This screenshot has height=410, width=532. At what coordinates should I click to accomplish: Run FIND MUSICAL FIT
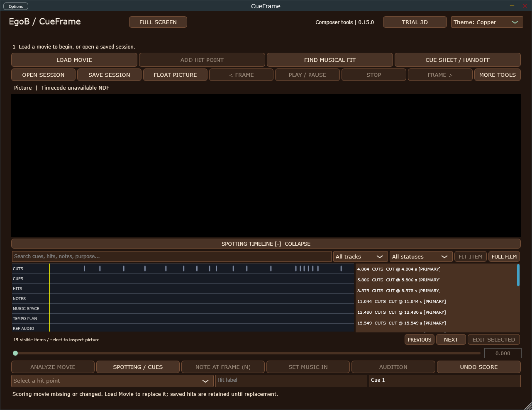[x=330, y=60]
